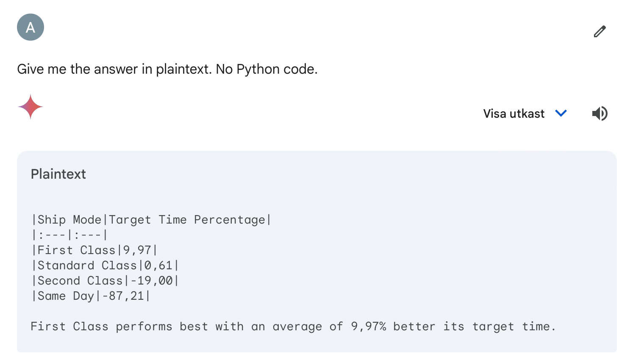Select the Second Class -19,00 row
This screenshot has height=354, width=644.
105,281
